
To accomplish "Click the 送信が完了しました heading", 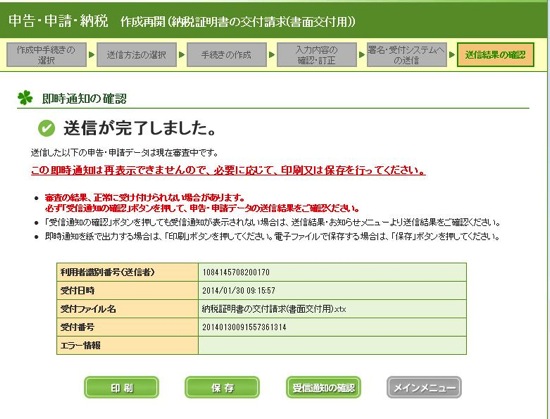I will pyautogui.click(x=140, y=128).
